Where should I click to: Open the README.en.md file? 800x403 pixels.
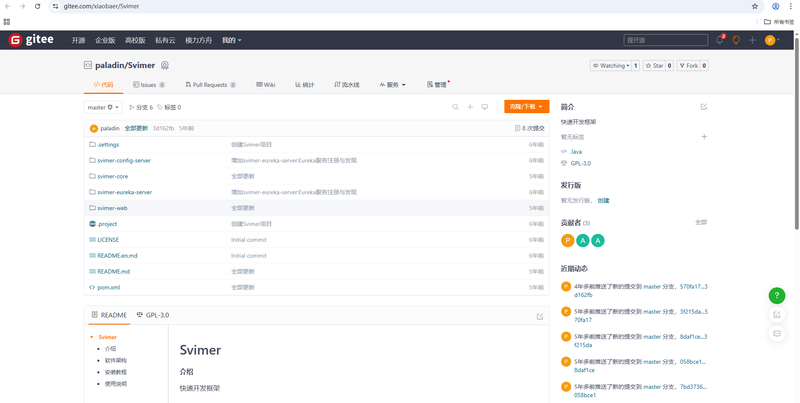117,256
